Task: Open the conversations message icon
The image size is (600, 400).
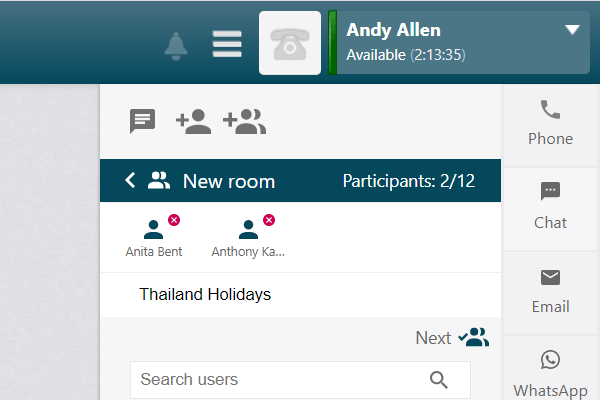Action: 142,121
